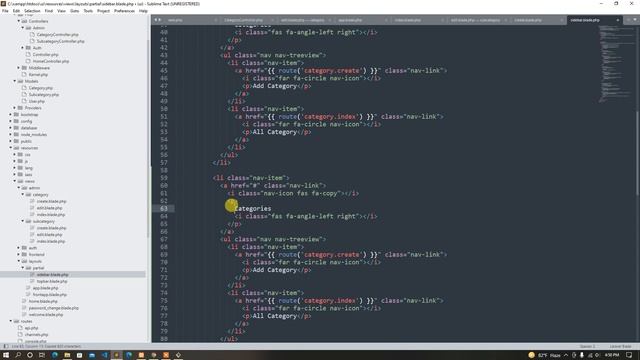Click the folder icon next to config
Screen dimensions: 640x360
[16, 121]
